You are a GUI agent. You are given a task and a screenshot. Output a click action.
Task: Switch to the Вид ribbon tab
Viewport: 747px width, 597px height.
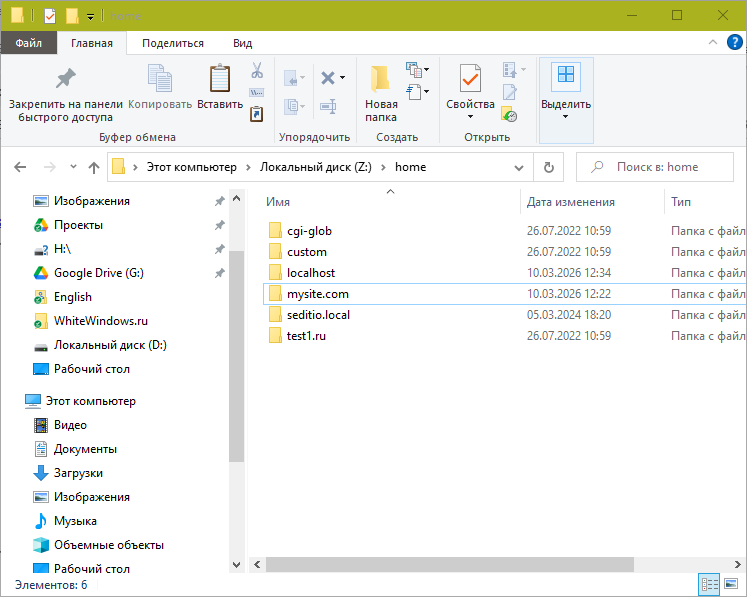point(242,43)
